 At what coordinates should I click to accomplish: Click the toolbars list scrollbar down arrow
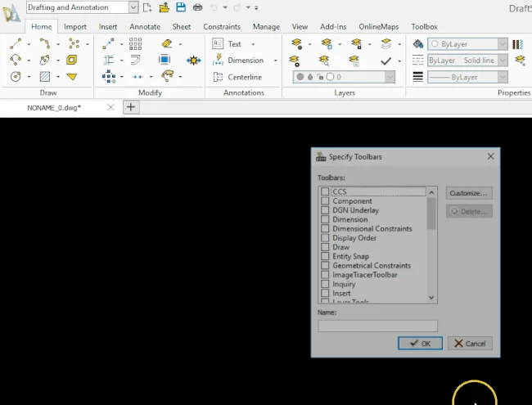click(431, 298)
